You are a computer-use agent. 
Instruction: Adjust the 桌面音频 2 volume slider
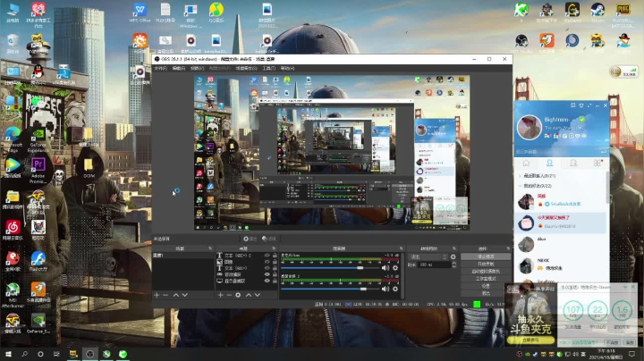click(331, 289)
